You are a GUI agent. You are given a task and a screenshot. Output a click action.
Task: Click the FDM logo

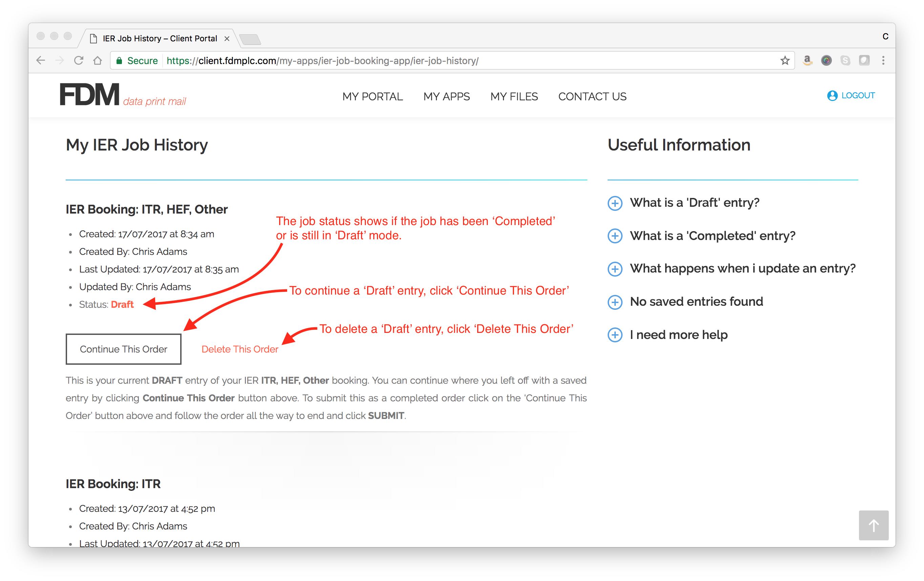(x=89, y=95)
